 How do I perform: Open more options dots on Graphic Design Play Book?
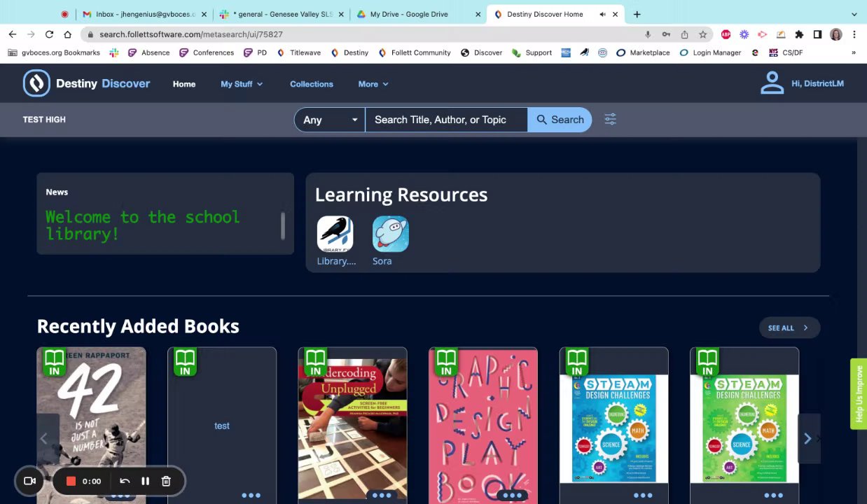pyautogui.click(x=513, y=496)
